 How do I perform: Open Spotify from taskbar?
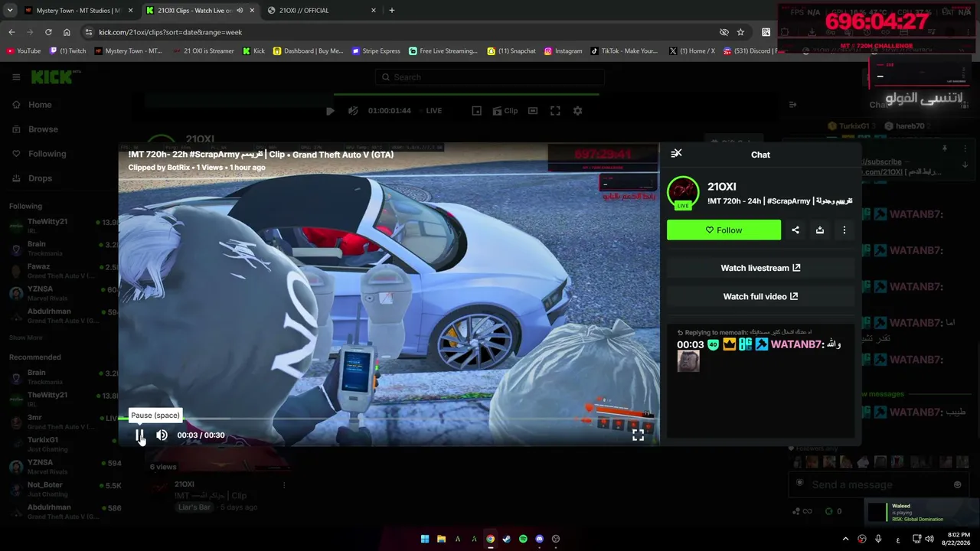tap(524, 539)
